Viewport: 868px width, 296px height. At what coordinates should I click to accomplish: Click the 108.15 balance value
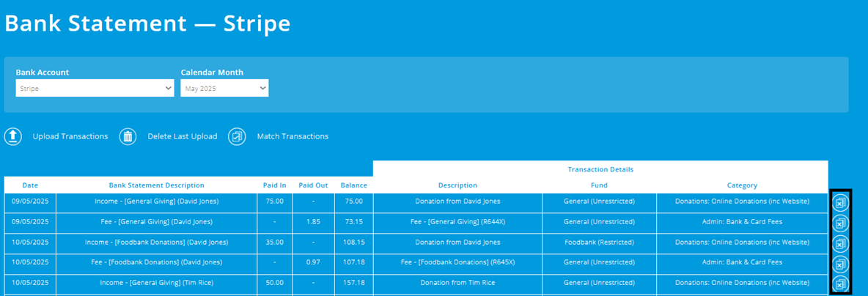coord(354,243)
